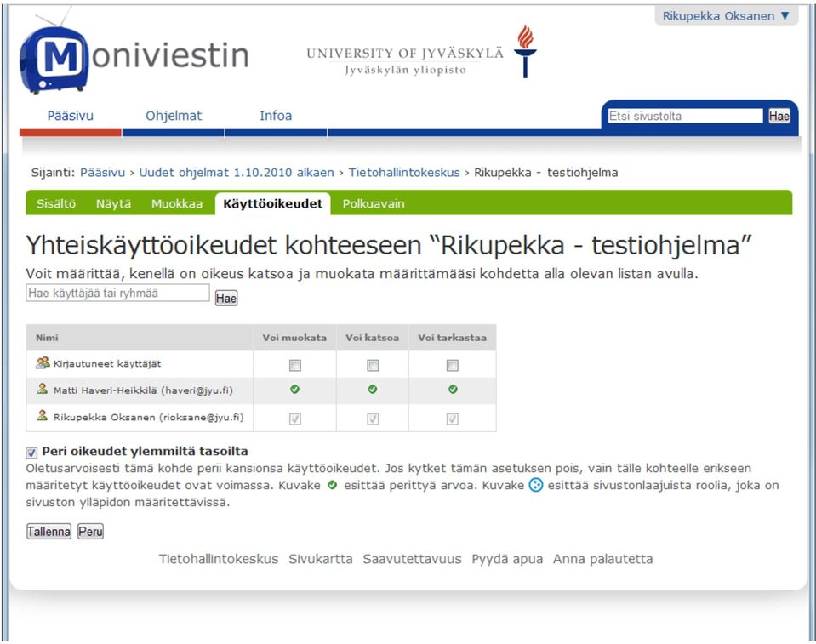
Task: Enable Voi katsoa for Kirjautuneet käyttäjät
Action: 373,365
